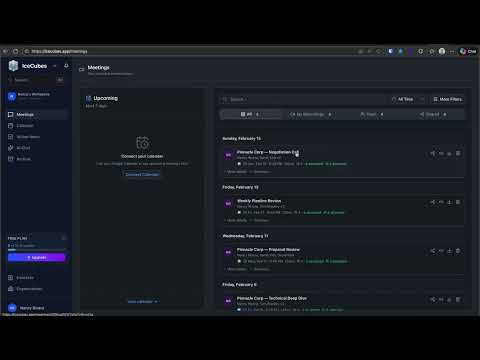480x360 pixels.
Task: Click the browser address bar URL
Action: [x=60, y=51]
